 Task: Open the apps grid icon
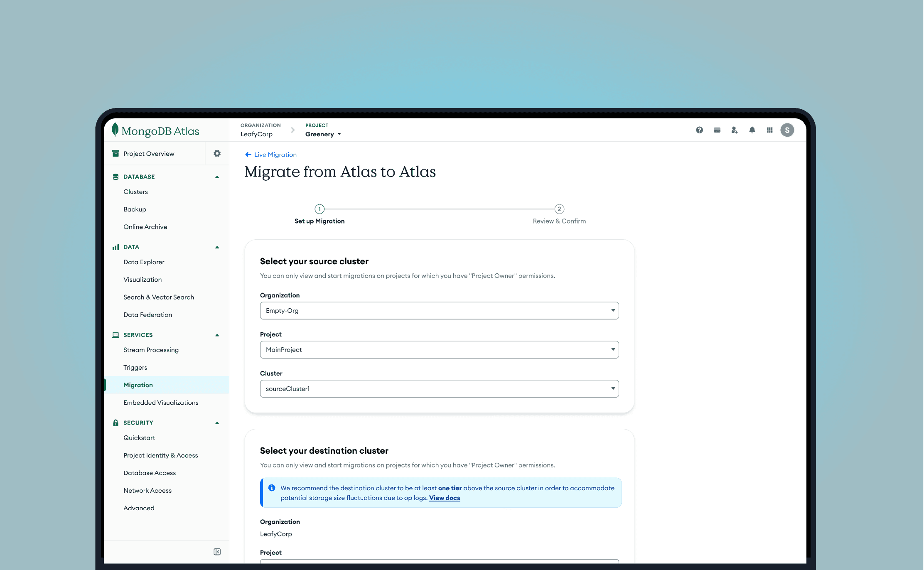coord(769,130)
